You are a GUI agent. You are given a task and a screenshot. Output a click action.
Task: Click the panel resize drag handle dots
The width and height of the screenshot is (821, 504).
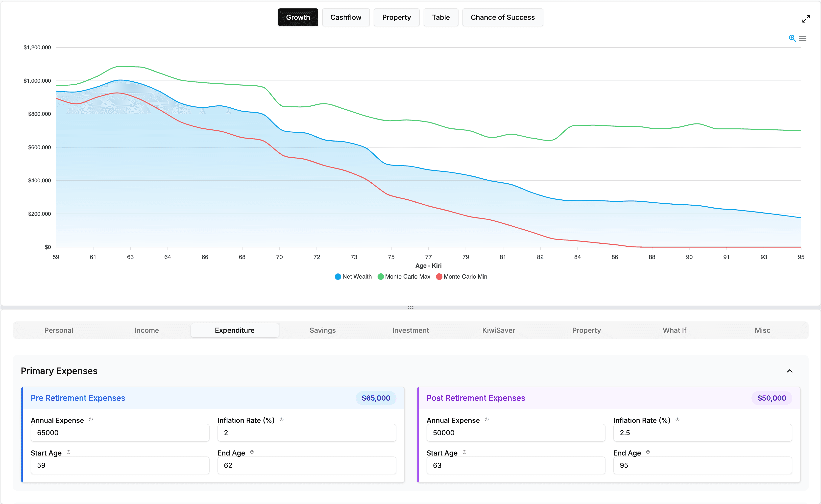coord(410,307)
